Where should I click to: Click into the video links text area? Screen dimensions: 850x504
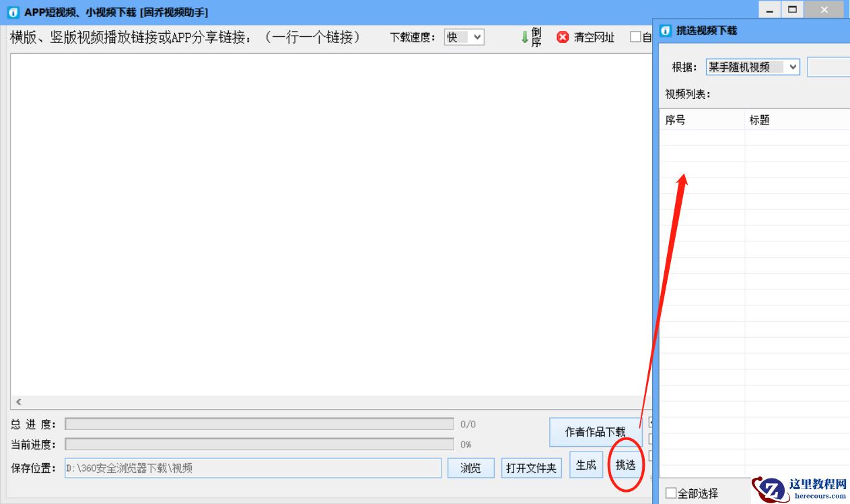pos(330,225)
